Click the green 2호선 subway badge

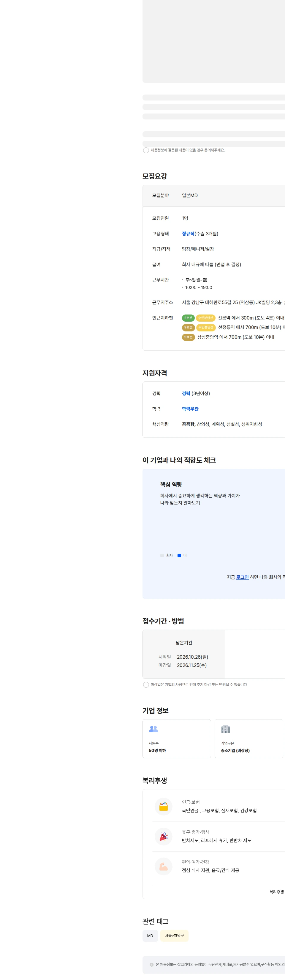pos(188,318)
